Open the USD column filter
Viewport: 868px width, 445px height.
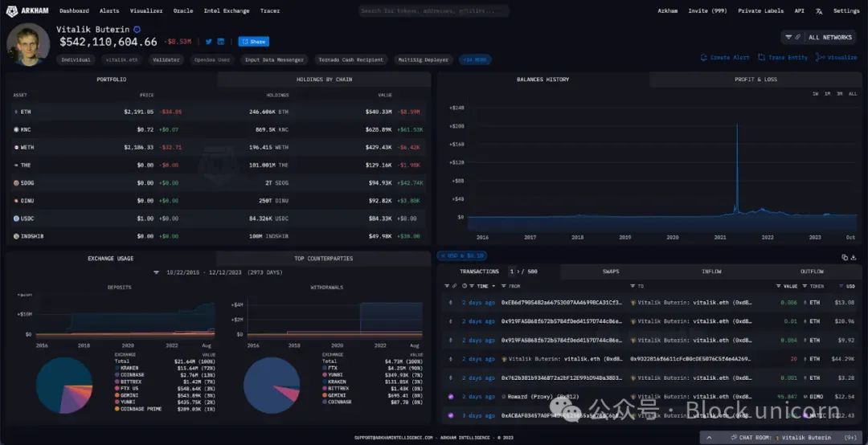(x=841, y=286)
